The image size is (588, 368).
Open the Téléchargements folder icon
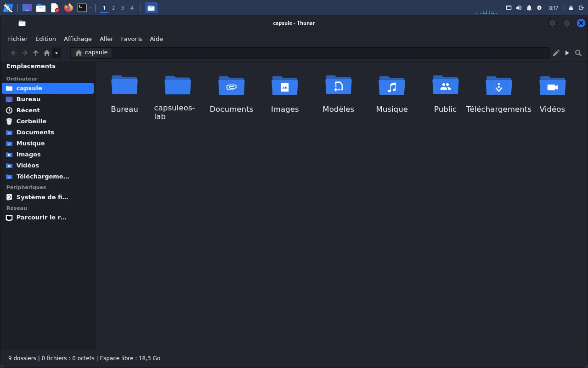[x=498, y=86]
